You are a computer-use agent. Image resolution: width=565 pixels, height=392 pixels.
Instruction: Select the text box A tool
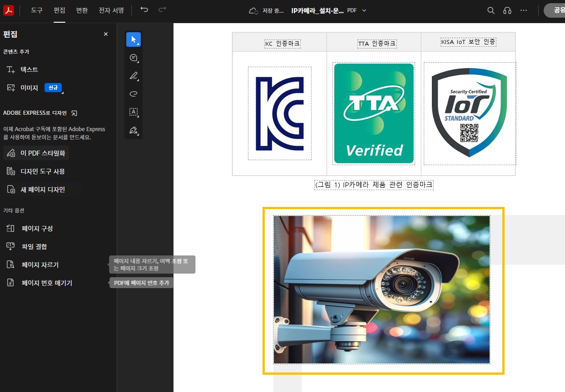point(134,112)
